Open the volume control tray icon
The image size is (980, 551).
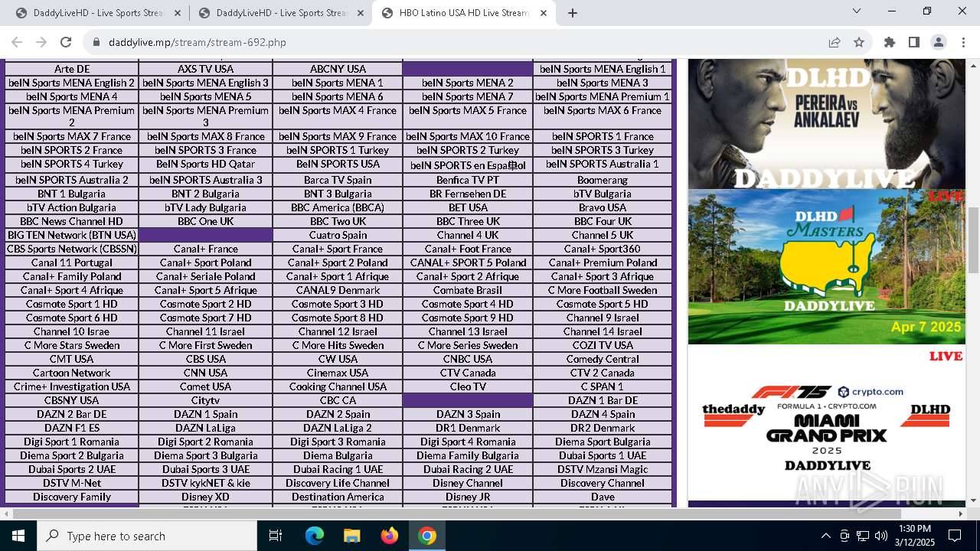point(881,536)
